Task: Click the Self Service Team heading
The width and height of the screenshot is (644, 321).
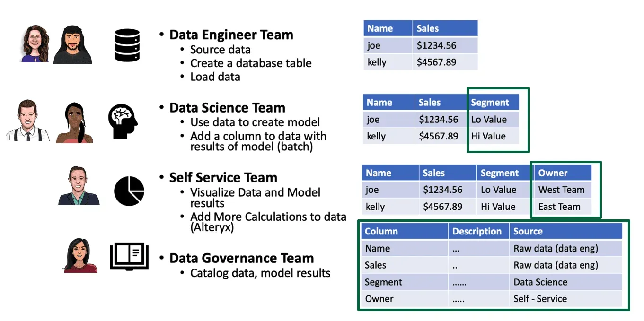Action: 223,178
